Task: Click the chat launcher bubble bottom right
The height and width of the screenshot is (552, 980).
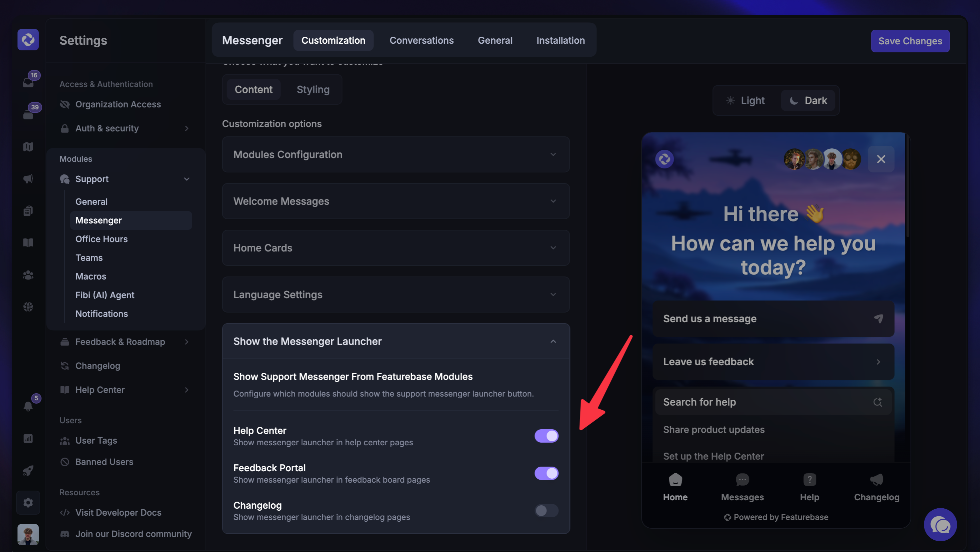Action: pyautogui.click(x=940, y=525)
